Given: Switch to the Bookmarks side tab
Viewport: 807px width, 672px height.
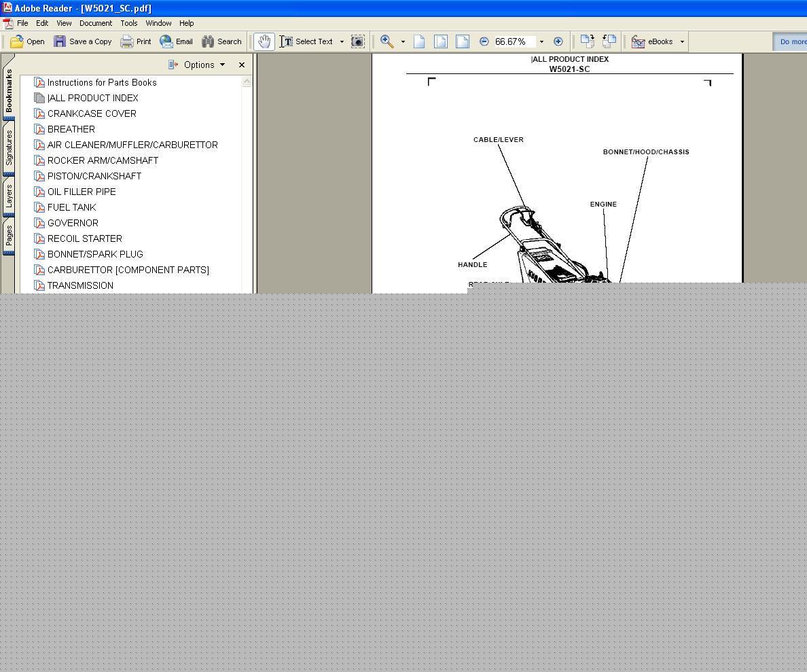Looking at the screenshot, I should tap(9, 90).
